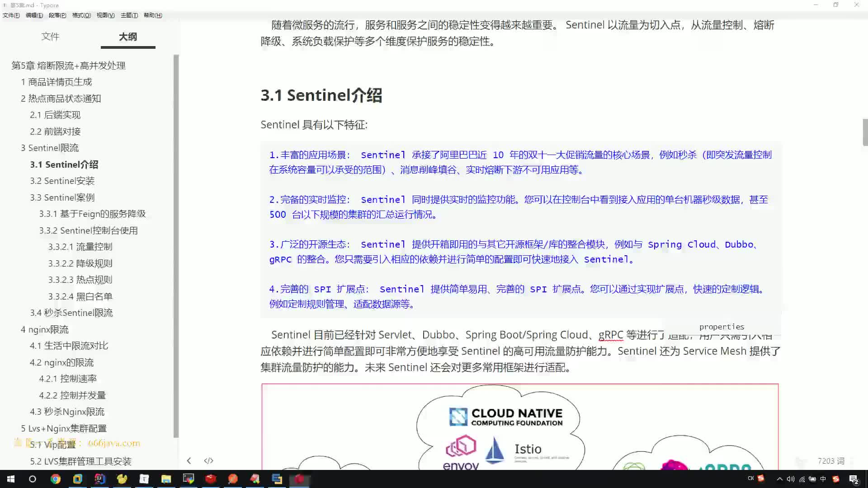Select outline item 3.3.2.4 黑白名单
The height and width of the screenshot is (488, 868).
pos(80,296)
